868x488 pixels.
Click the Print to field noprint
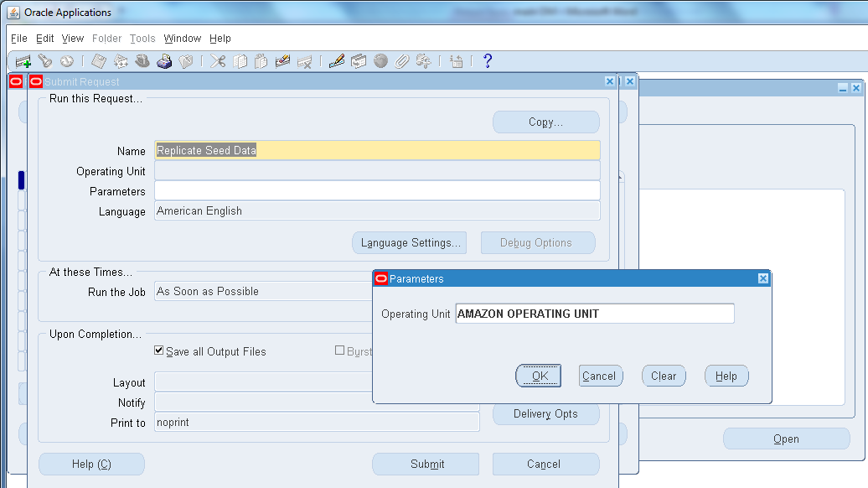(317, 422)
